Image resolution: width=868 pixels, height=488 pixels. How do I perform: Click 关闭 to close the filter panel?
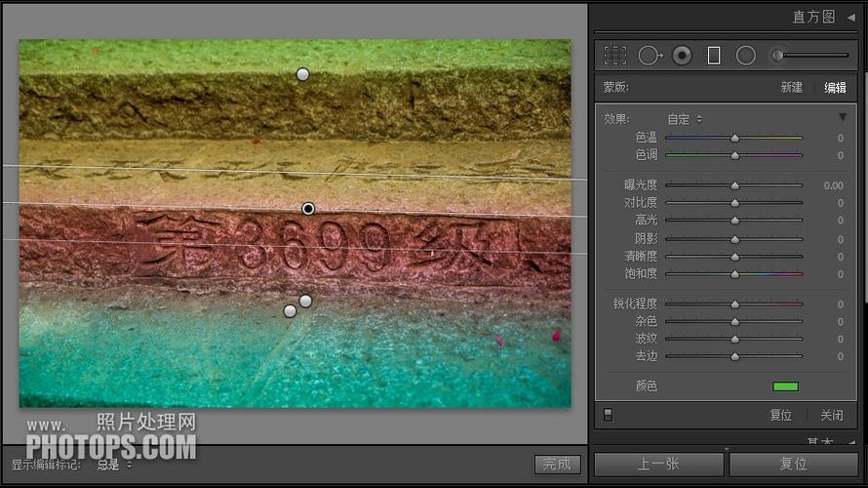[832, 415]
